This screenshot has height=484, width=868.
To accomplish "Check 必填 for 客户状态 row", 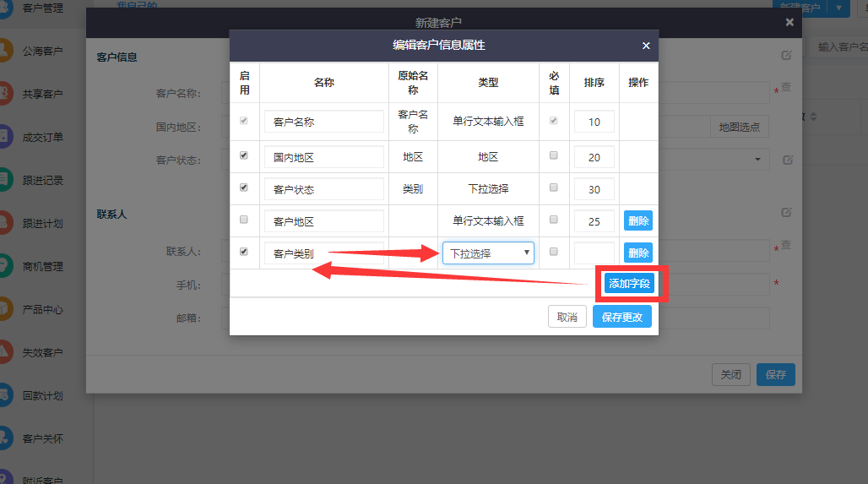I will (554, 188).
